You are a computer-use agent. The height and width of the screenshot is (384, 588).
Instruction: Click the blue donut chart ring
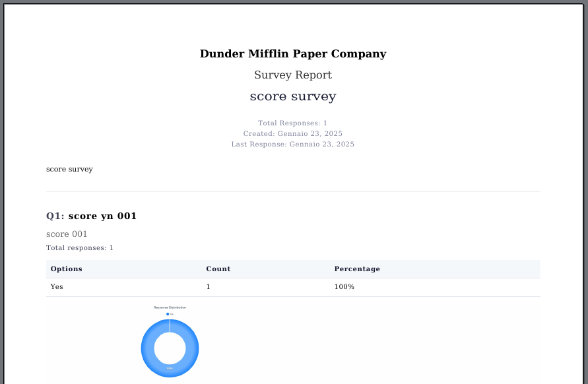point(148,348)
